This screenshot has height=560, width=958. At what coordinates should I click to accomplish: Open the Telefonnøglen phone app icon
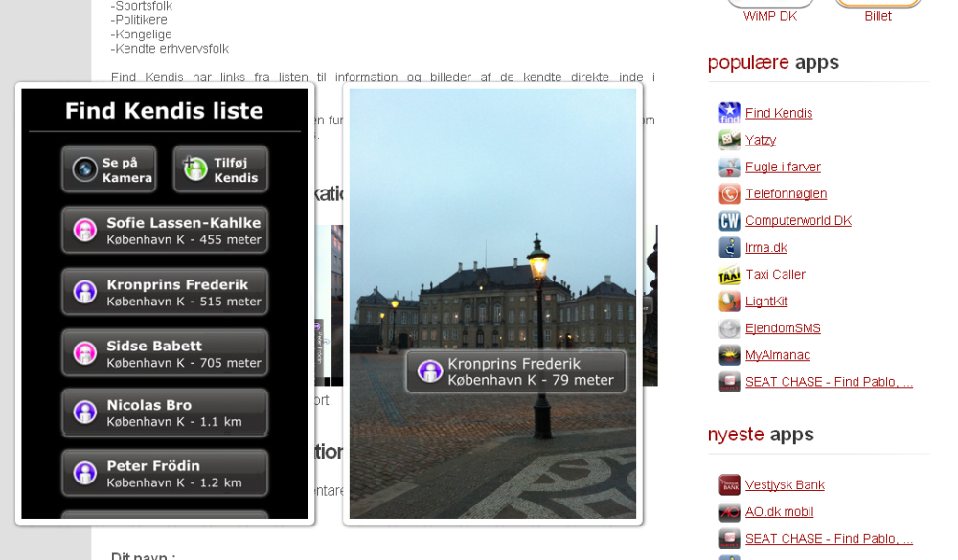click(729, 193)
